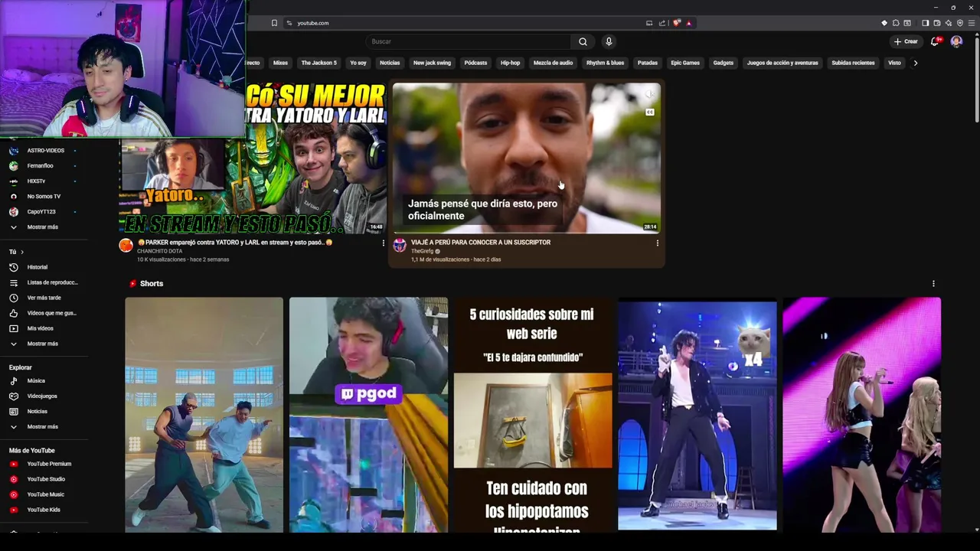980x551 pixels.
Task: Select 'The Jackson 5' filter chip
Action: tap(318, 63)
